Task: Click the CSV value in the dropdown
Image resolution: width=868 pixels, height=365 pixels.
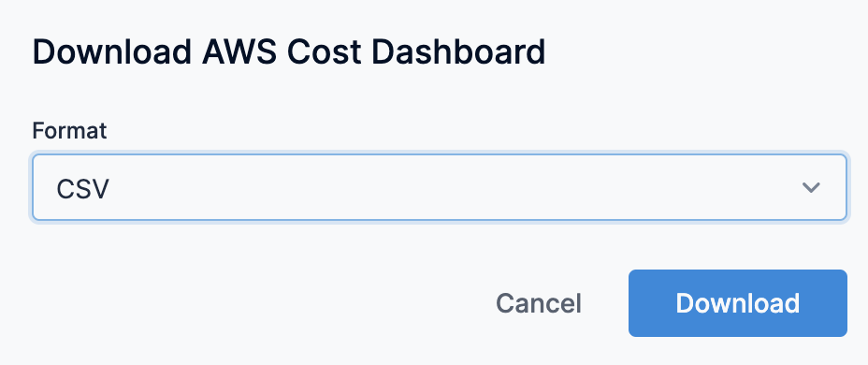Action: coord(82,189)
